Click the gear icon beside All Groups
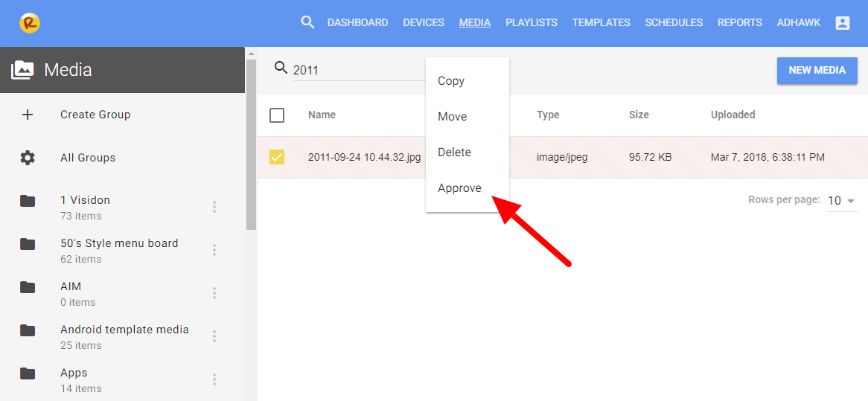Screen dimensions: 868x401 tap(27, 158)
